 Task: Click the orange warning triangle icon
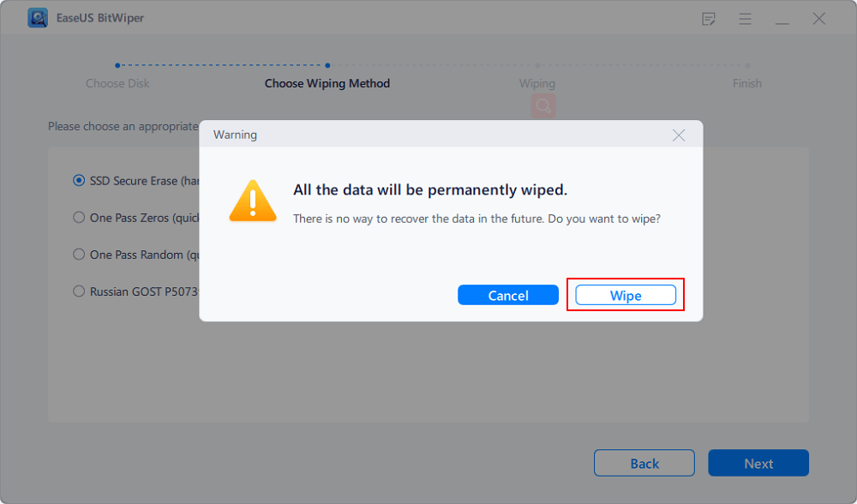tap(253, 201)
